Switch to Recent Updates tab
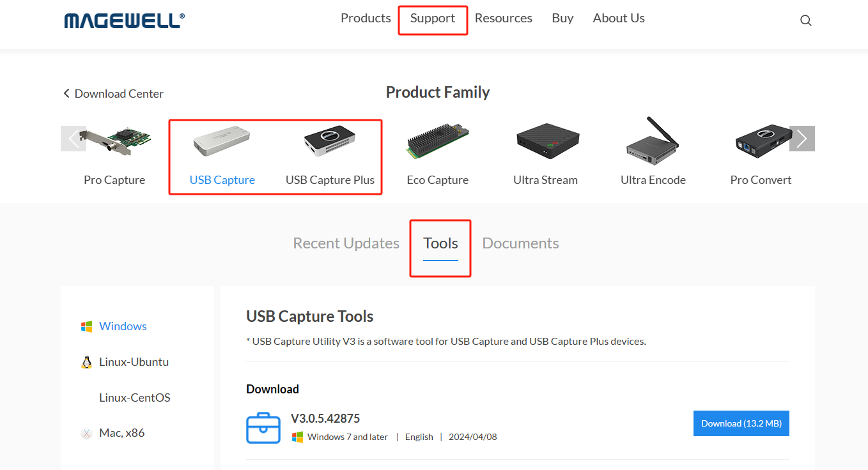This screenshot has height=470, width=868. coord(346,243)
